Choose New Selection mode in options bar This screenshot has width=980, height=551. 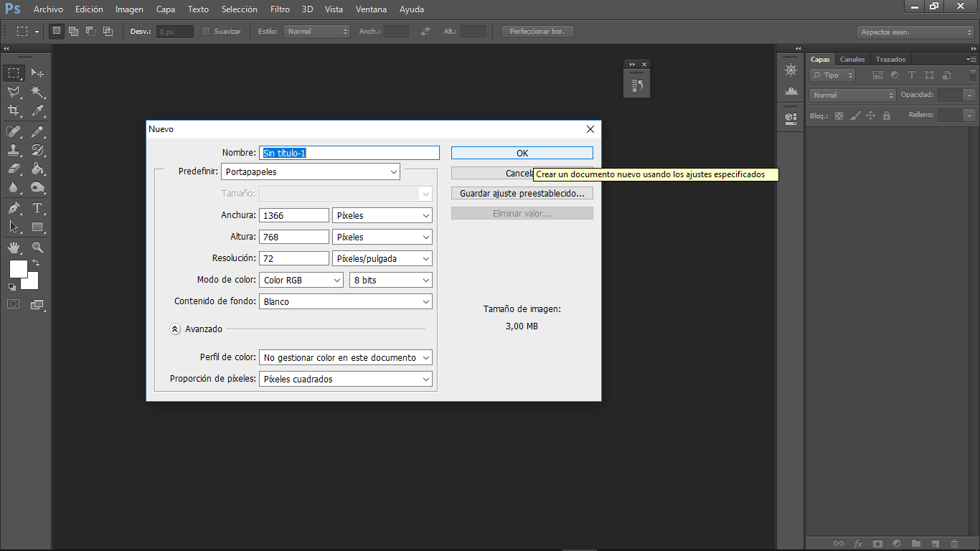pyautogui.click(x=57, y=31)
